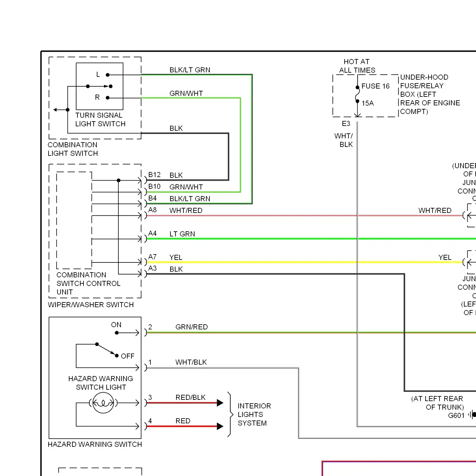476x476 pixels.
Task: Click the HOT AT ALL TIMES label
Action: point(357,66)
